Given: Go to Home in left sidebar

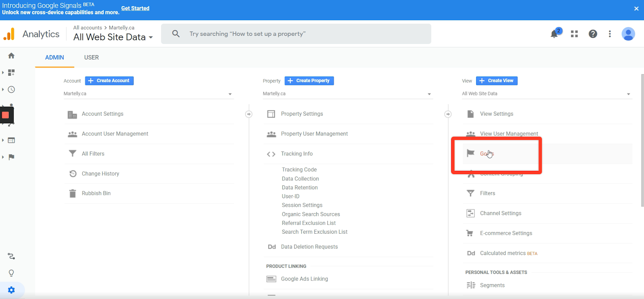Looking at the screenshot, I should click(11, 56).
